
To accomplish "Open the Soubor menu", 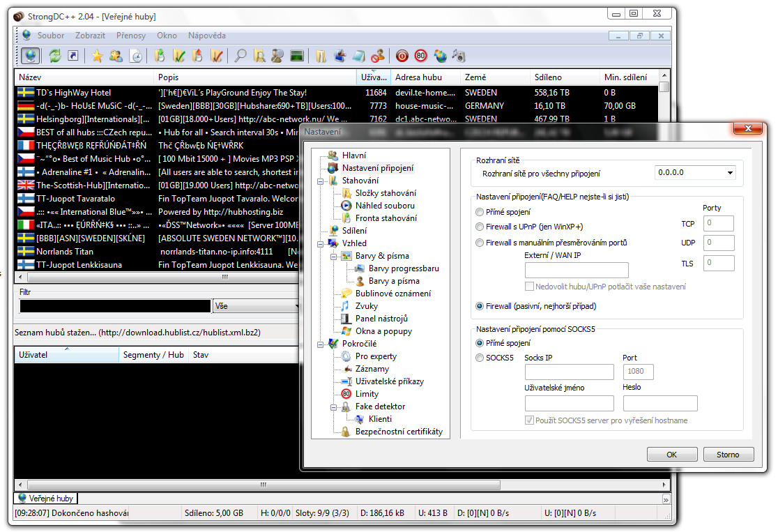I will 51,36.
